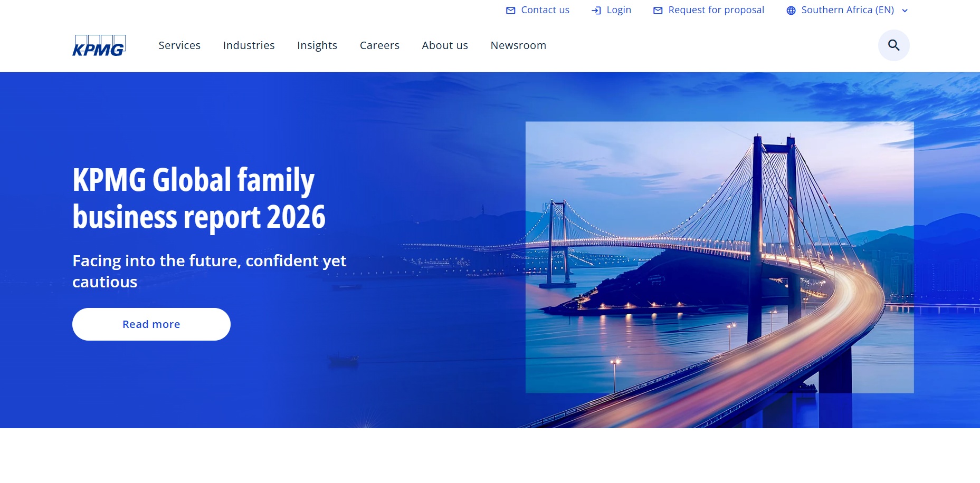Click the login arrow icon

(x=596, y=11)
